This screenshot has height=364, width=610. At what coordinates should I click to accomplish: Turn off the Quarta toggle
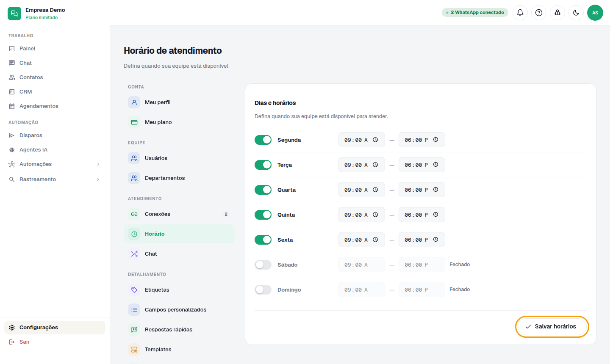tap(263, 190)
